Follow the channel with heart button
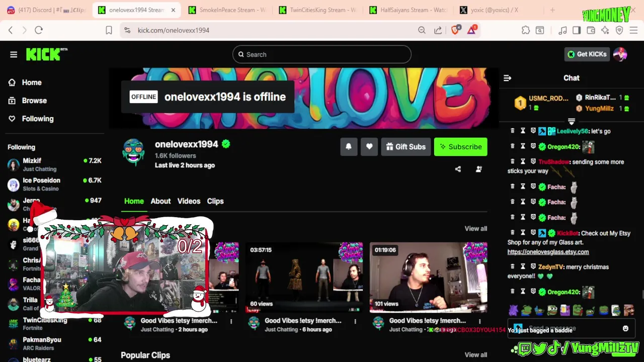This screenshot has width=644, height=362. pyautogui.click(x=369, y=147)
